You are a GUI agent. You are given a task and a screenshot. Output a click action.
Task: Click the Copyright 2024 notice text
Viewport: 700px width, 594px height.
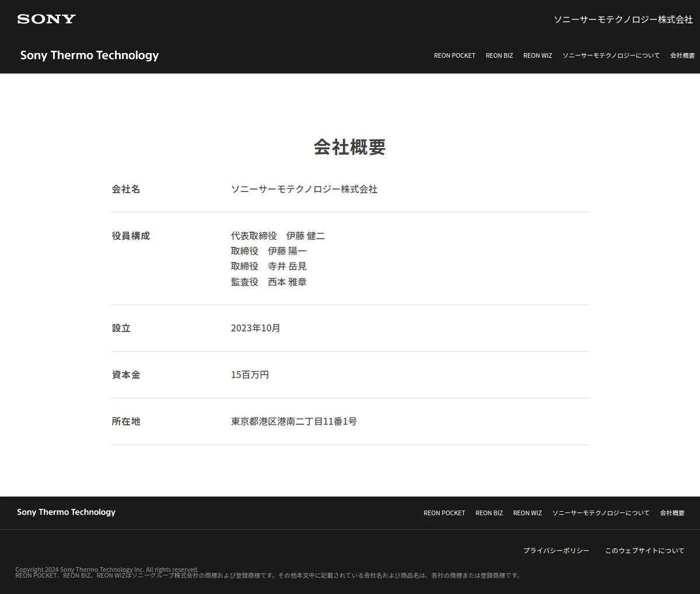(107, 569)
